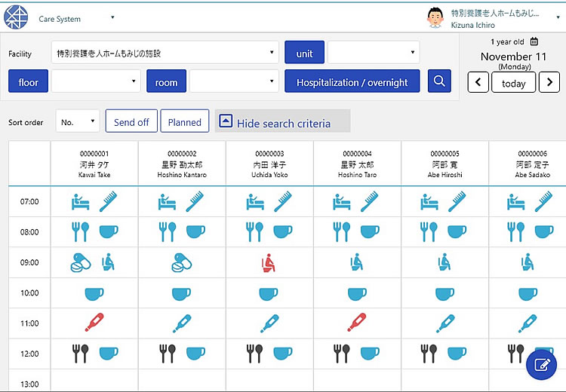This screenshot has width=566, height=392.
Task: Click Hoshino Taro's red thermometer at 11:00
Action: tap(357, 323)
